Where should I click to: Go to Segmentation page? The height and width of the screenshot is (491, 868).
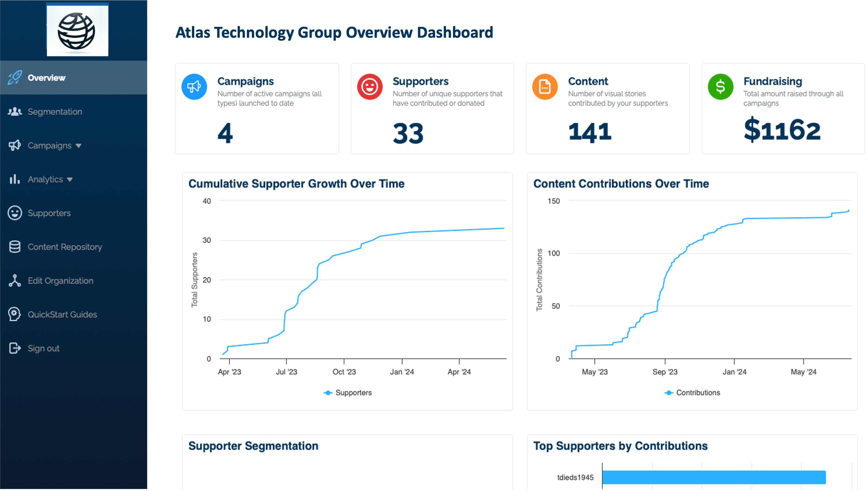point(55,111)
